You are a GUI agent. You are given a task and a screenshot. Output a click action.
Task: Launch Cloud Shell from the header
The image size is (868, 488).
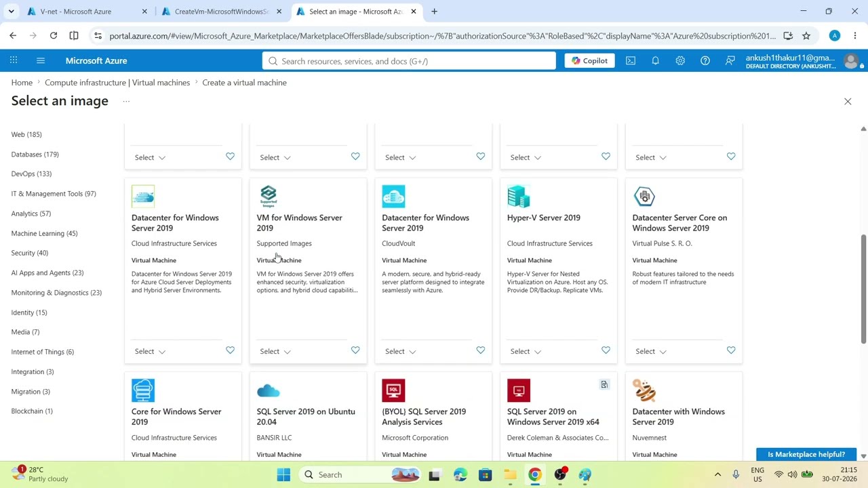[631, 61]
